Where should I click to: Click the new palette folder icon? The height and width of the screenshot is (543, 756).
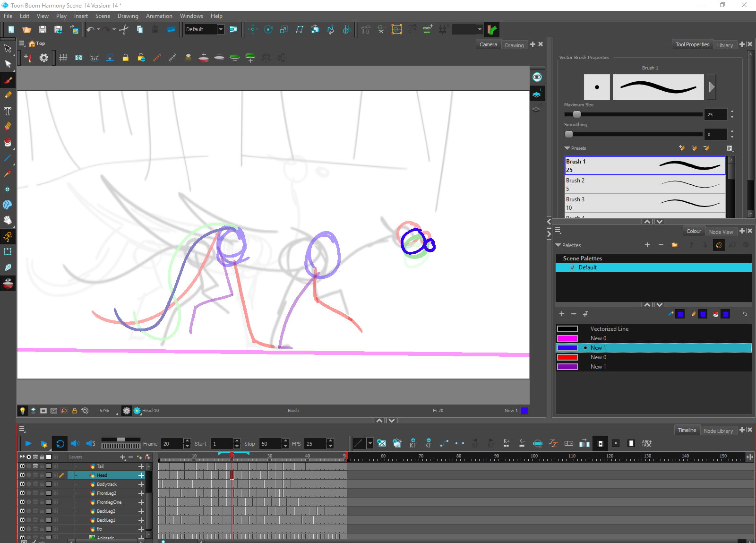[x=675, y=245]
